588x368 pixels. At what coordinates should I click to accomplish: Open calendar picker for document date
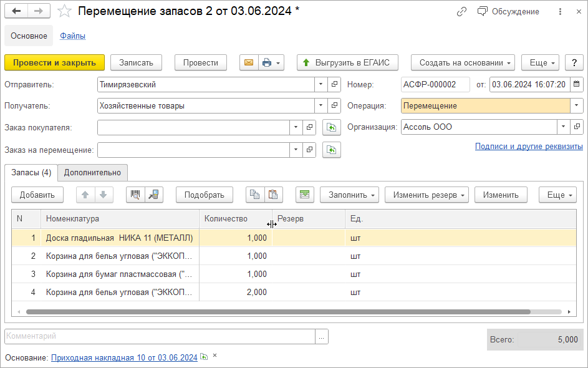(576, 84)
